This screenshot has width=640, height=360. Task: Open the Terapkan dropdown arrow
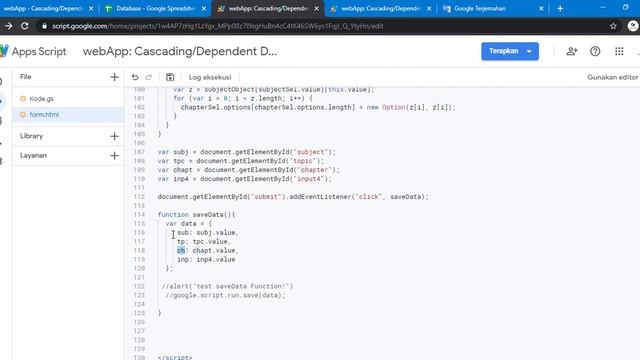pyautogui.click(x=529, y=51)
